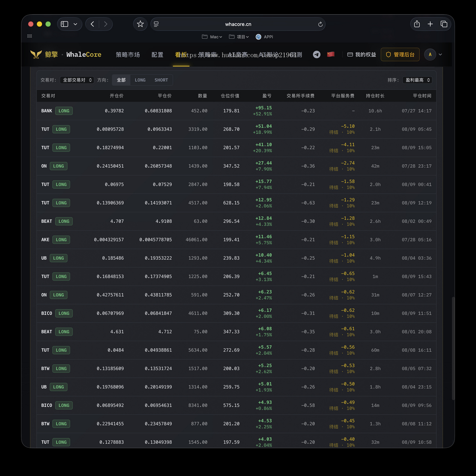Click the page's vertical scrollbar
This screenshot has width=476, height=476.
point(453,348)
